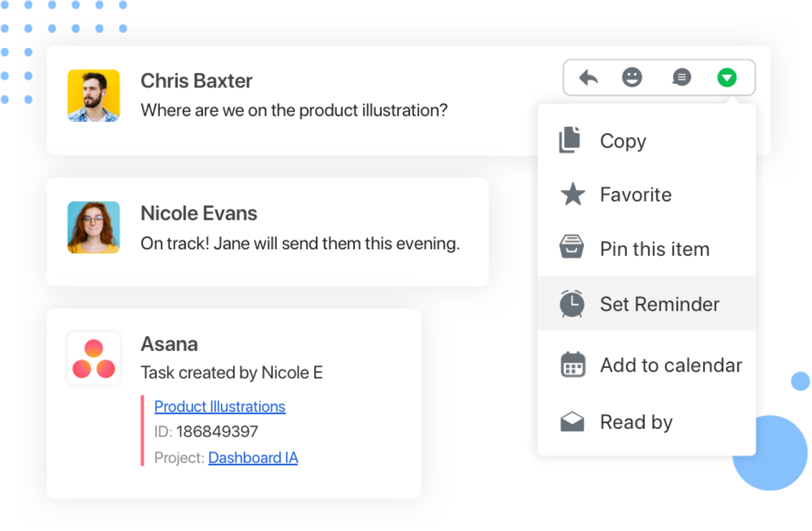Click the alarm clock Set Reminder icon
This screenshot has height=531, width=812.
tap(571, 303)
